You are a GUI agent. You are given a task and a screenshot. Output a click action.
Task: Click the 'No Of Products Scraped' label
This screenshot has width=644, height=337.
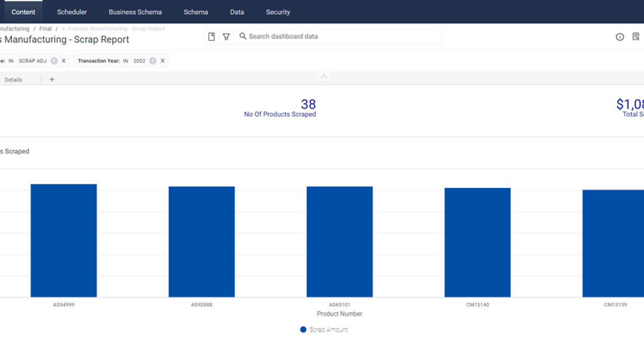click(280, 114)
